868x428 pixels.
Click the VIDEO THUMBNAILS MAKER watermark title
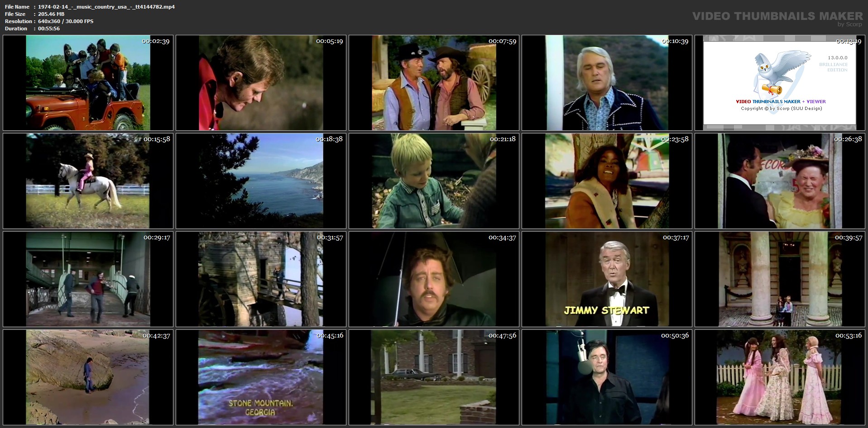tap(777, 16)
